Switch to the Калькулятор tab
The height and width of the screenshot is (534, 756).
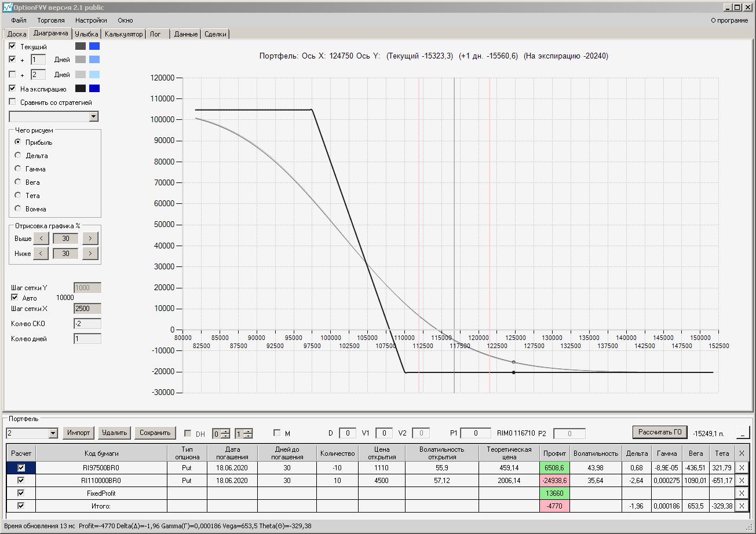coord(123,34)
